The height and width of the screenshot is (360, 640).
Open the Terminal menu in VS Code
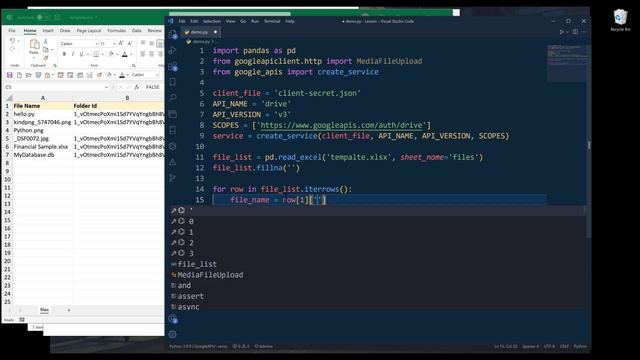[x=272, y=21]
